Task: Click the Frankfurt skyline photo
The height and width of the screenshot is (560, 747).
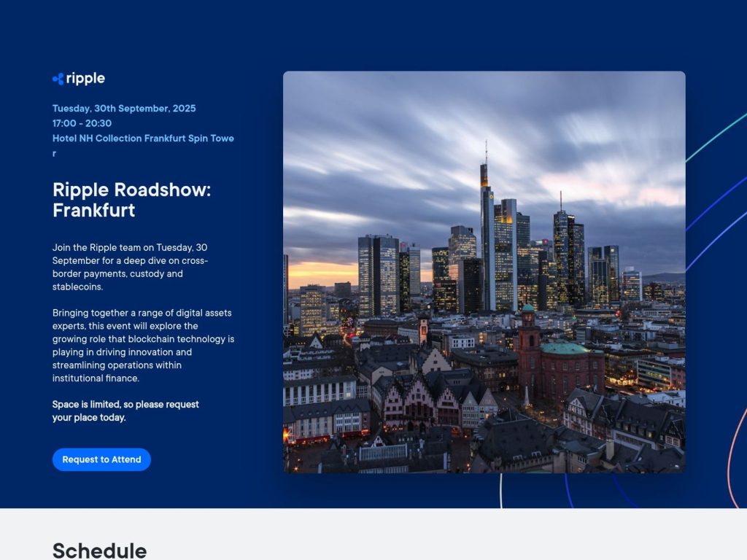Action: point(484,270)
